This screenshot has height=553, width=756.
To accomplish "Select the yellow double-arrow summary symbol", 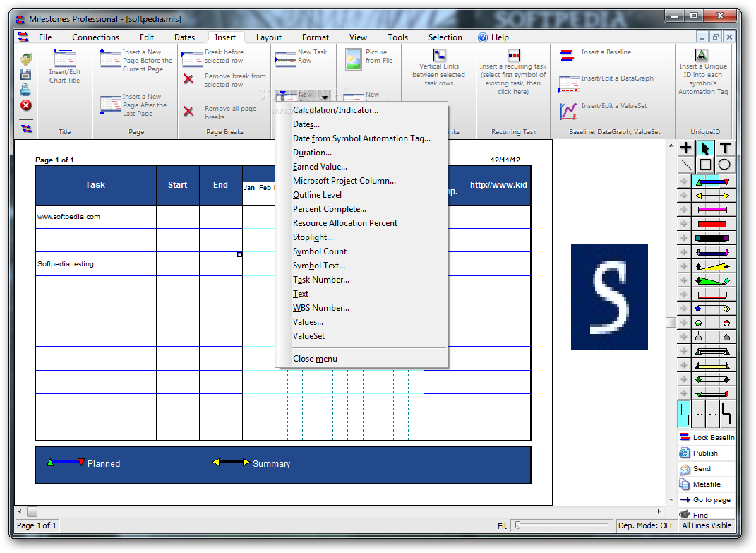I will pyautogui.click(x=713, y=196).
